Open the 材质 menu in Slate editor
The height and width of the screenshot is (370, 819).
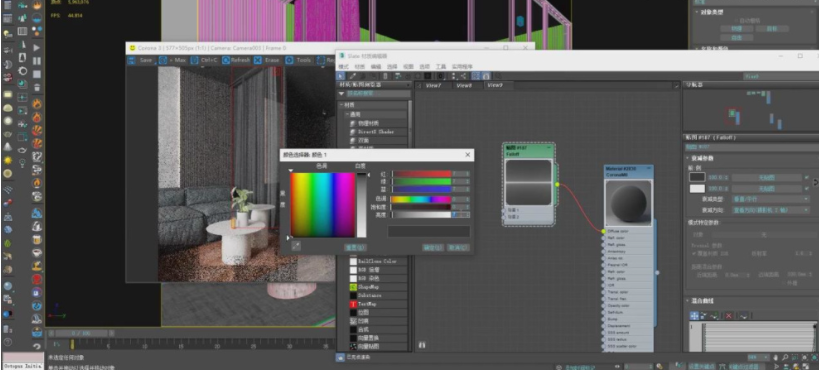pos(359,67)
